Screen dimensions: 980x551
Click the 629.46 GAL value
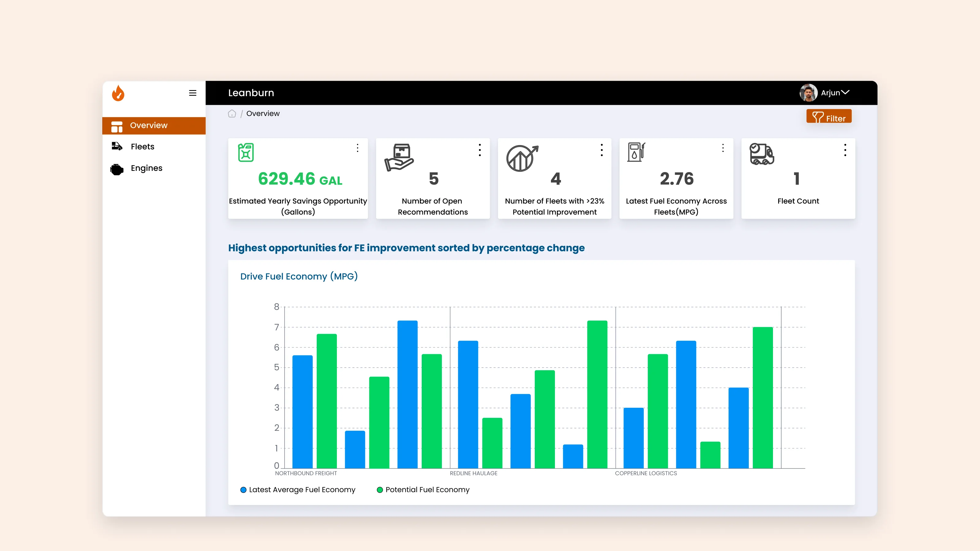point(300,179)
